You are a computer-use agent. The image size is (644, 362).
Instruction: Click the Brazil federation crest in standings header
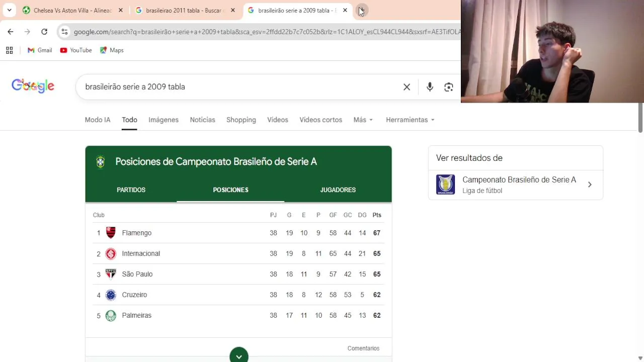tap(101, 162)
